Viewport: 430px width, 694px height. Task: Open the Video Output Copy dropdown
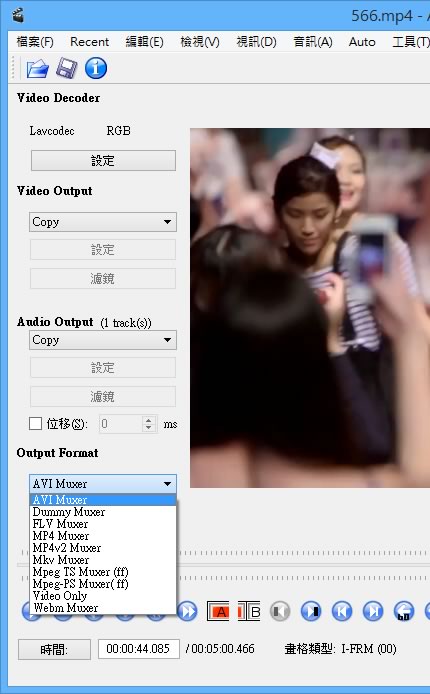[103, 222]
